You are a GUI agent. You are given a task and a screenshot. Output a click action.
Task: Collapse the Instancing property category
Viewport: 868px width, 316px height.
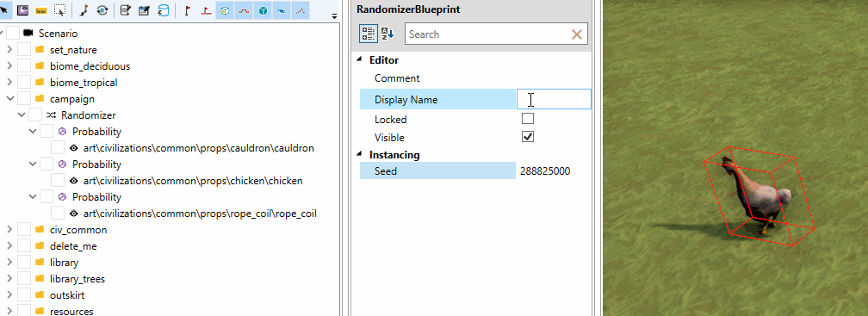pyautogui.click(x=360, y=154)
